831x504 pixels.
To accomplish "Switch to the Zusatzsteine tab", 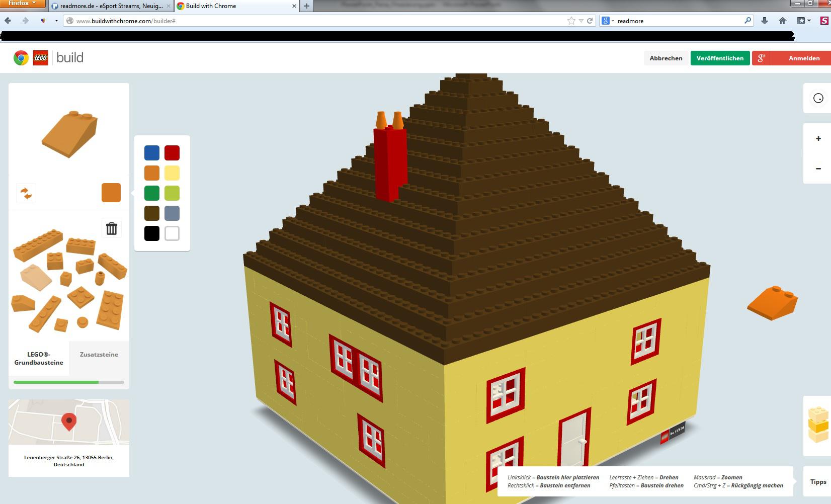I will point(99,355).
